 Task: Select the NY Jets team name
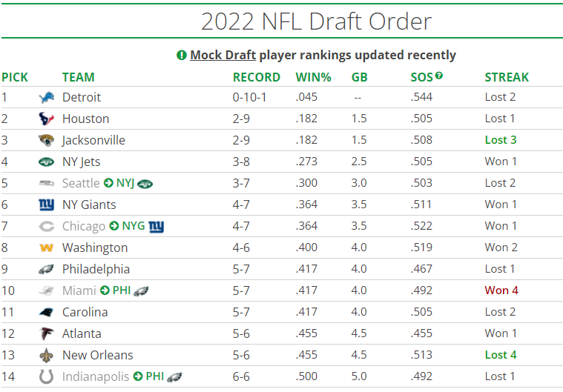tap(81, 162)
